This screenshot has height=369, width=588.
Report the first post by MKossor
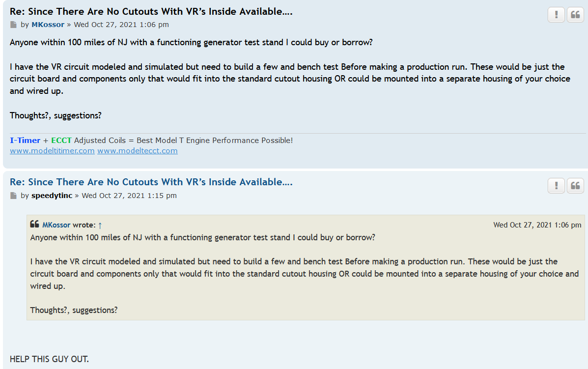[x=556, y=15]
